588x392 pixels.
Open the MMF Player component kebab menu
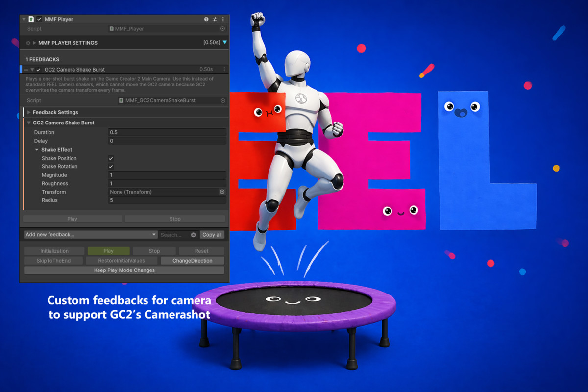click(x=223, y=19)
